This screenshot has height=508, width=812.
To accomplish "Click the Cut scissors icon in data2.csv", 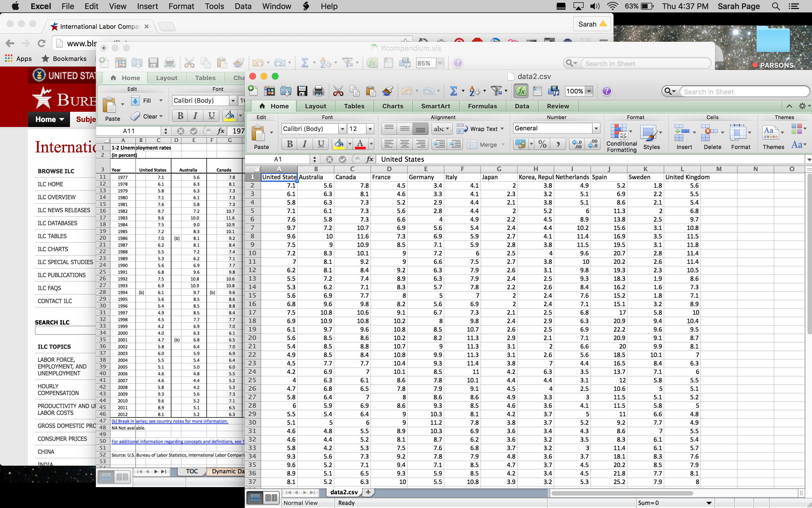I will [x=338, y=91].
